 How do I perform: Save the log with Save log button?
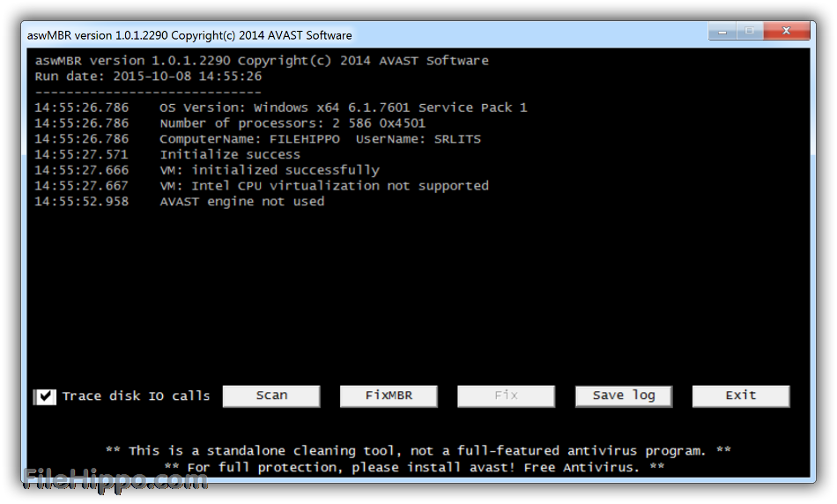pos(624,397)
